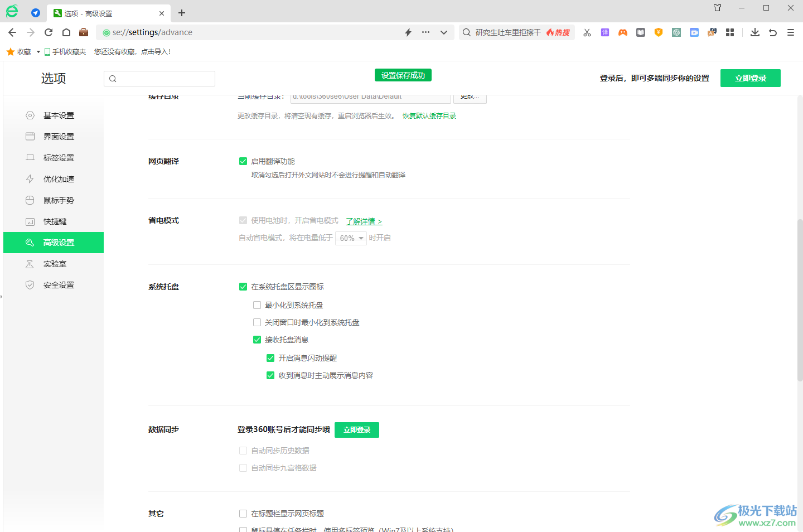Open 界面设置 in sidebar

pyautogui.click(x=54, y=137)
